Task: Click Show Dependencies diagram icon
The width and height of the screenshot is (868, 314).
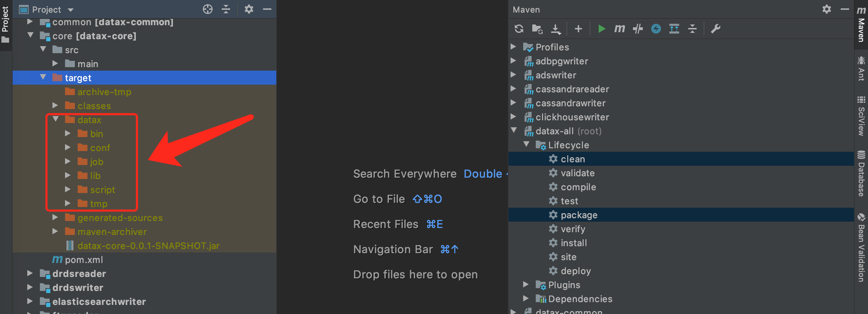Action: coord(674,29)
